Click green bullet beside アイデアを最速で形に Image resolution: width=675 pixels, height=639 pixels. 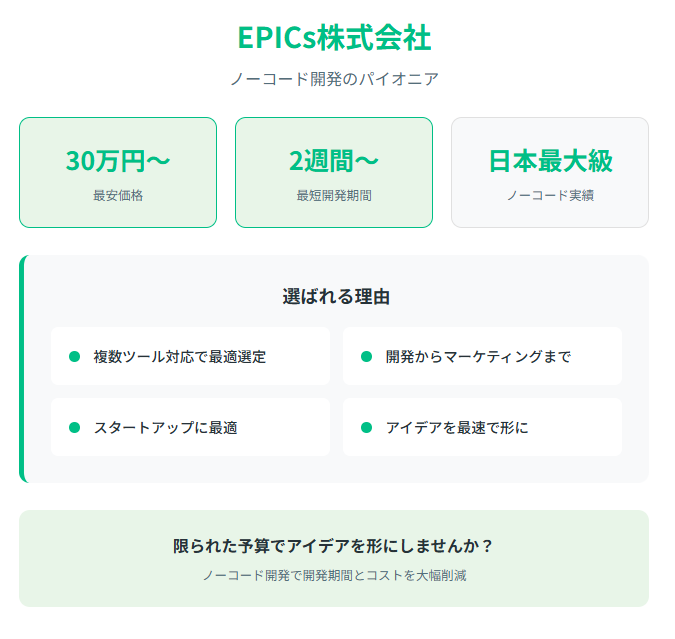(366, 428)
